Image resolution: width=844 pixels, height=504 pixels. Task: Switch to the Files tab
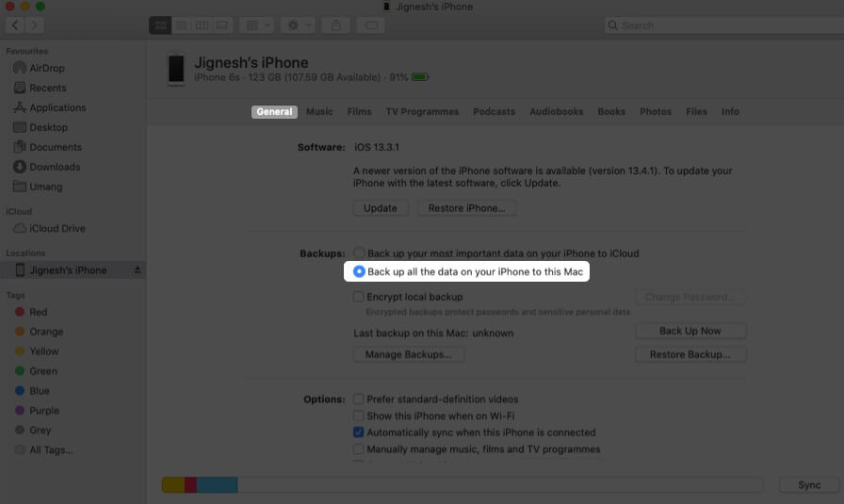(x=696, y=111)
